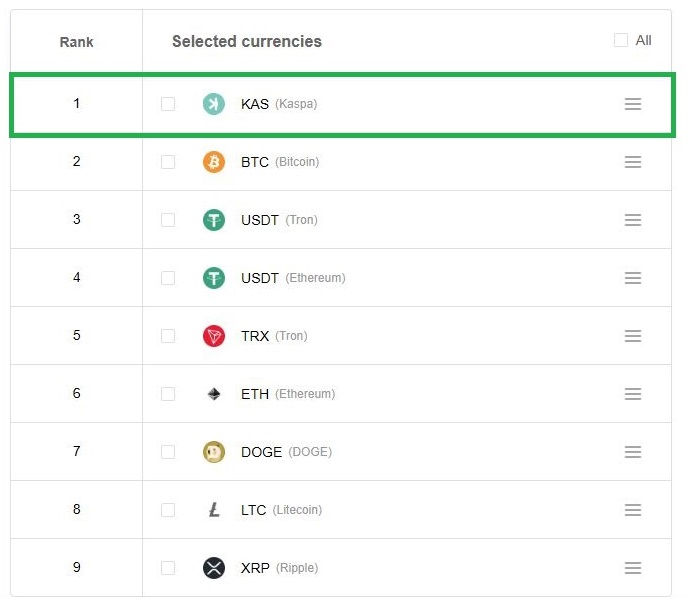Enable the USDT Ethereum checkbox
The height and width of the screenshot is (616, 688).
click(x=168, y=278)
